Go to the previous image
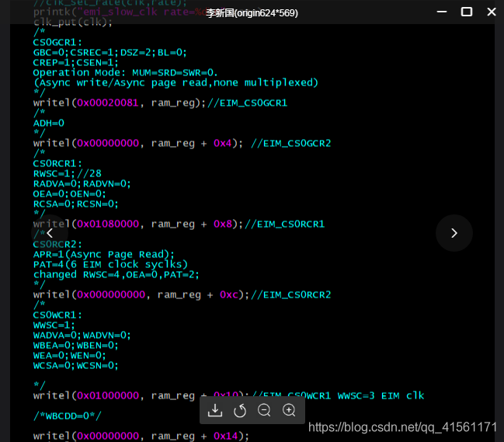Image resolution: width=504 pixels, height=442 pixels. 50,233
